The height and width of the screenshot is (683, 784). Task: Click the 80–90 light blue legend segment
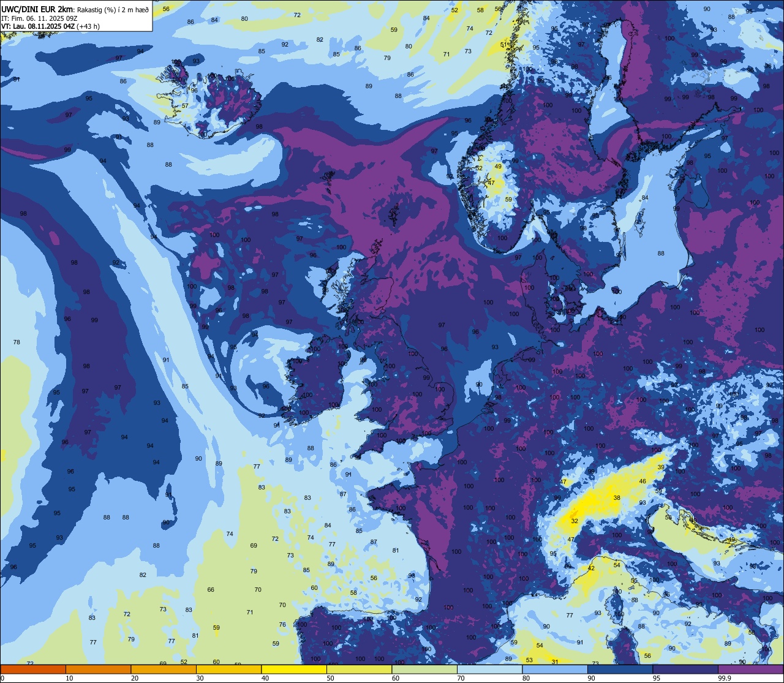pos(555,669)
